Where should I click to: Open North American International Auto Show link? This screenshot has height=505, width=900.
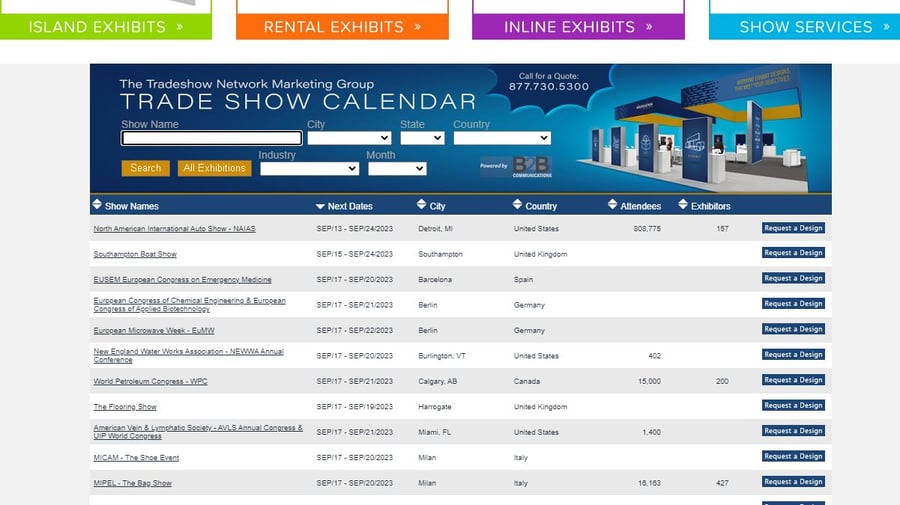click(174, 228)
